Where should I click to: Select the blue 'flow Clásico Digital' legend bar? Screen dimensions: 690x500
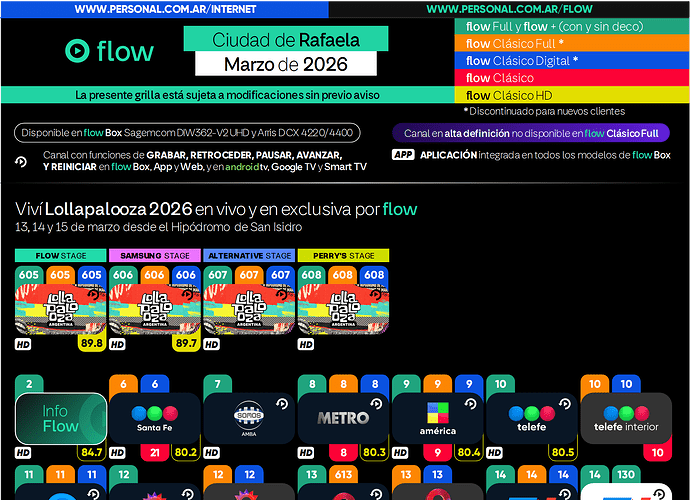coord(572,60)
